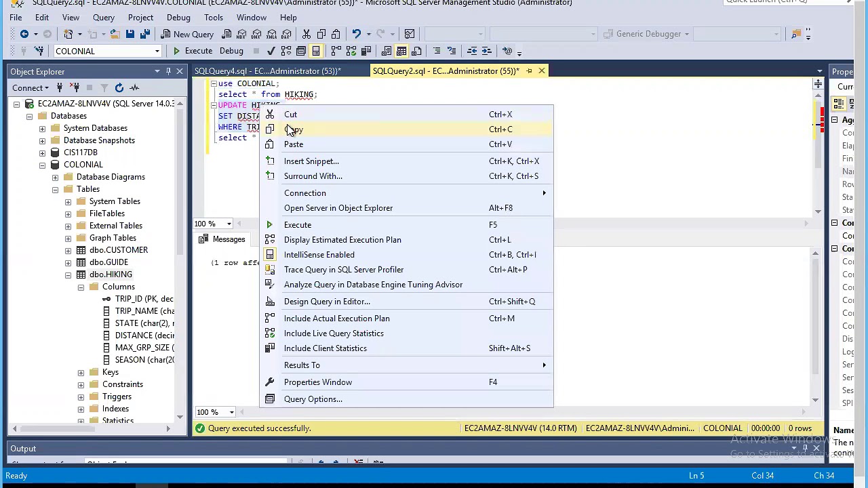This screenshot has width=868, height=488.
Task: Click the New Query button
Action: click(x=188, y=34)
